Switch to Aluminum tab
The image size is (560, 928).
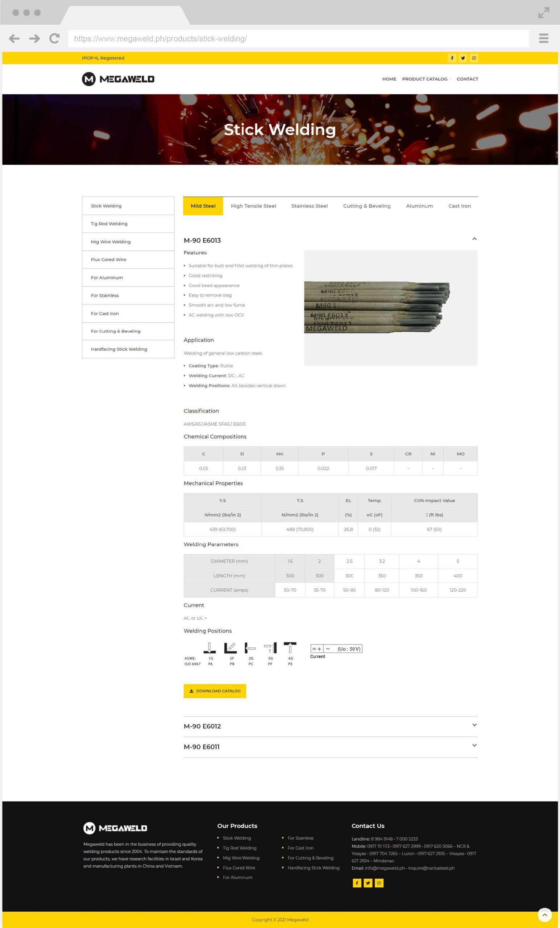[x=419, y=206]
